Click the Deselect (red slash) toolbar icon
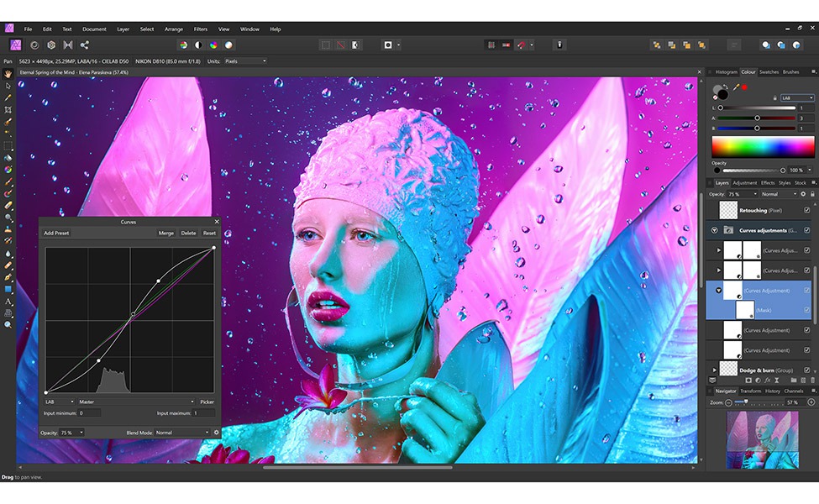Image resolution: width=819 pixels, height=504 pixels. point(340,45)
